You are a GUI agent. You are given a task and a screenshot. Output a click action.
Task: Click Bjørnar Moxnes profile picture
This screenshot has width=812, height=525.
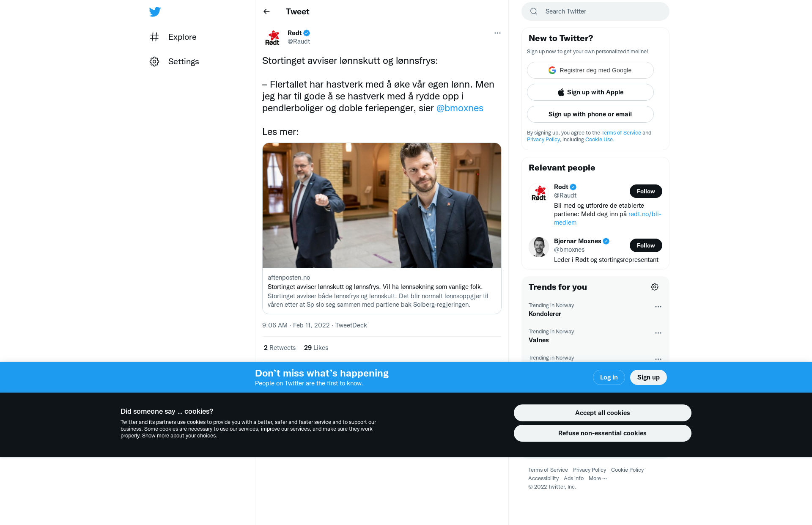click(539, 247)
